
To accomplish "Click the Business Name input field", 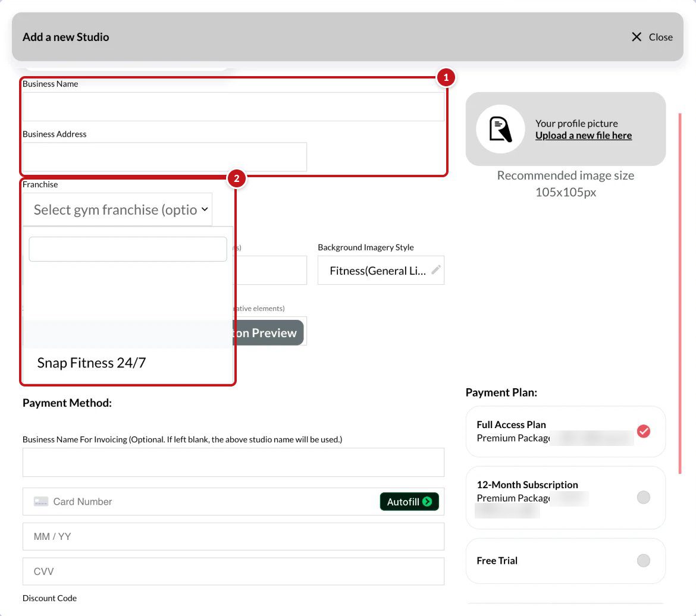I will [x=233, y=106].
